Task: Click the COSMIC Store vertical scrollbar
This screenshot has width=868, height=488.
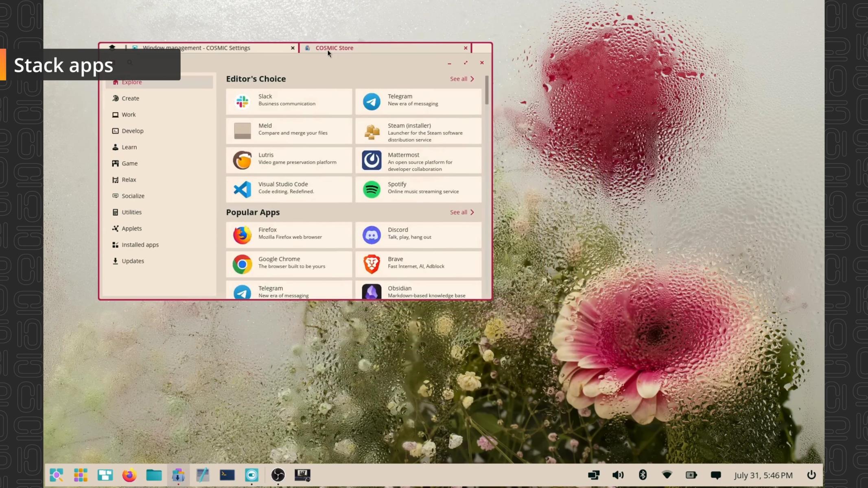Action: (x=487, y=89)
